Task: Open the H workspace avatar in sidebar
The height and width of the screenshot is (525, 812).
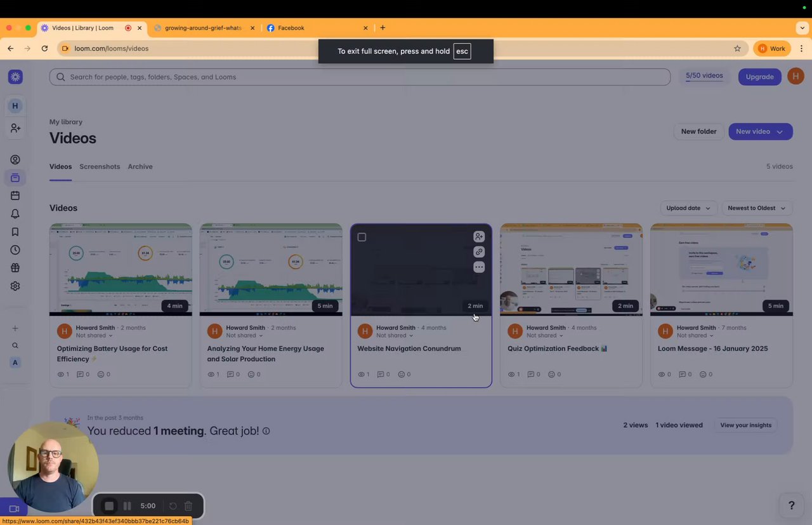Action: 15,106
